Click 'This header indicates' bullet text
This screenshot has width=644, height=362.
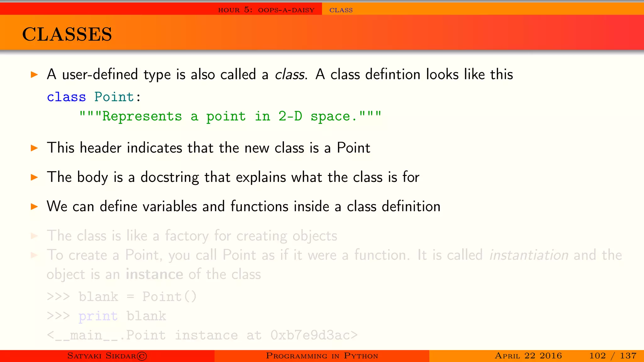coord(208,148)
